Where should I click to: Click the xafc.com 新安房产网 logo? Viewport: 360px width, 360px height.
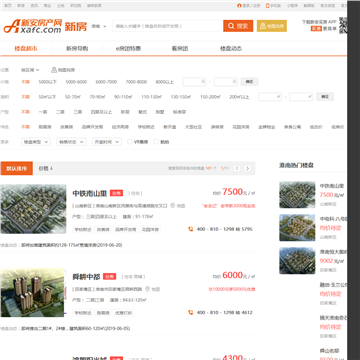pyautogui.click(x=33, y=26)
